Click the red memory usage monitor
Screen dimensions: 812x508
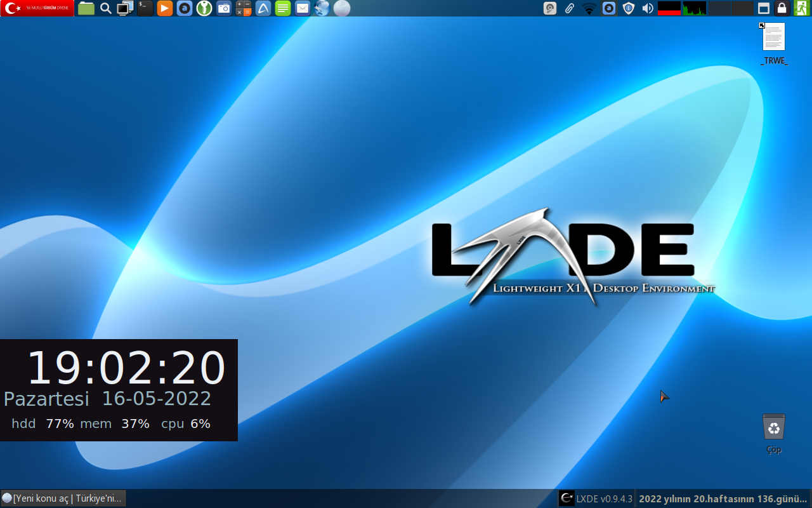tap(669, 8)
